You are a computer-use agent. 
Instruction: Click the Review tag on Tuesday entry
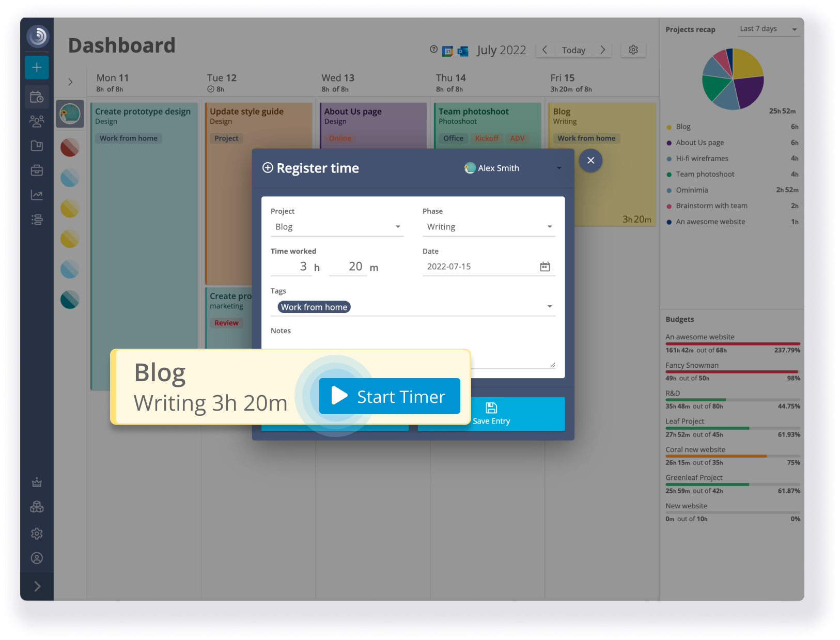(x=226, y=323)
